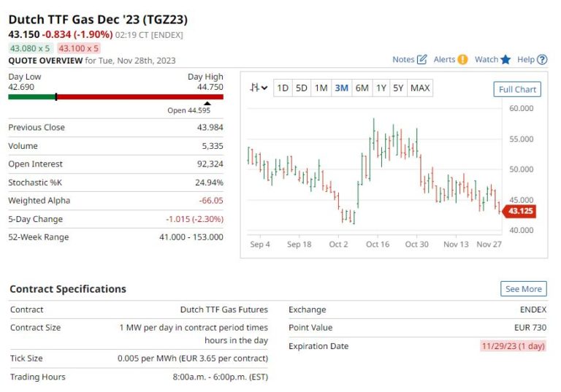561x392 pixels.
Task: Click the Alerts exclamation icon
Action: [x=462, y=60]
